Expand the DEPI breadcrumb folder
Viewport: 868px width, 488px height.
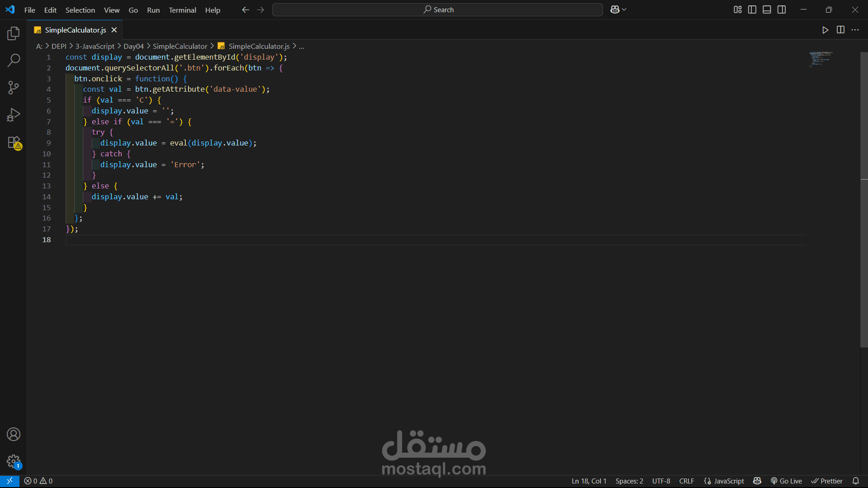59,46
